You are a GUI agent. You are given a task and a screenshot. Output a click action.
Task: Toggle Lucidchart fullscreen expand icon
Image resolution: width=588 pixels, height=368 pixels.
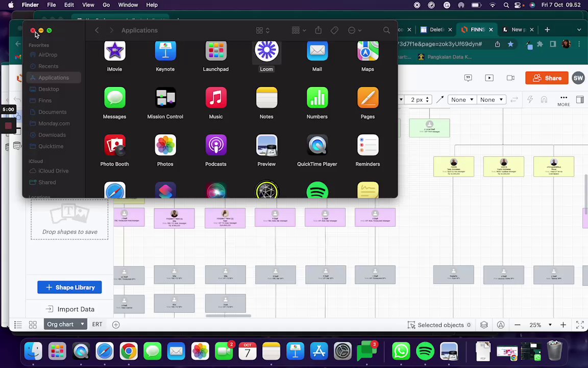tap(580, 325)
